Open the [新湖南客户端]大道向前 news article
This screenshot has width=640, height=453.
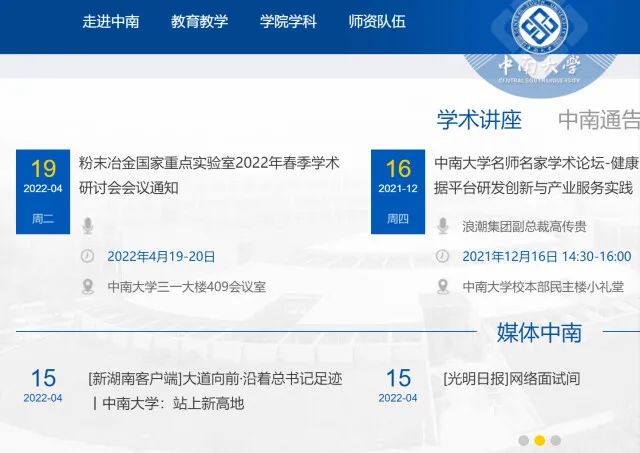pos(216,391)
